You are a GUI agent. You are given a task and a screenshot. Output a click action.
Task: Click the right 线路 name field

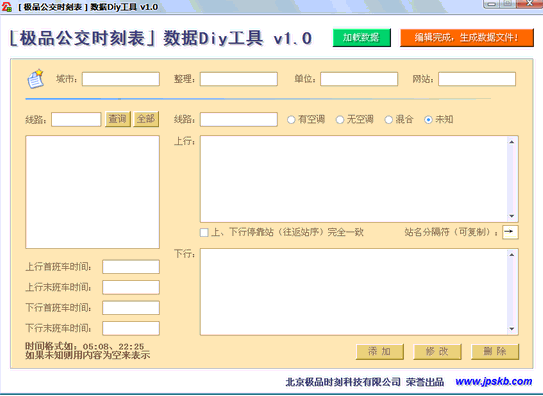click(x=239, y=119)
